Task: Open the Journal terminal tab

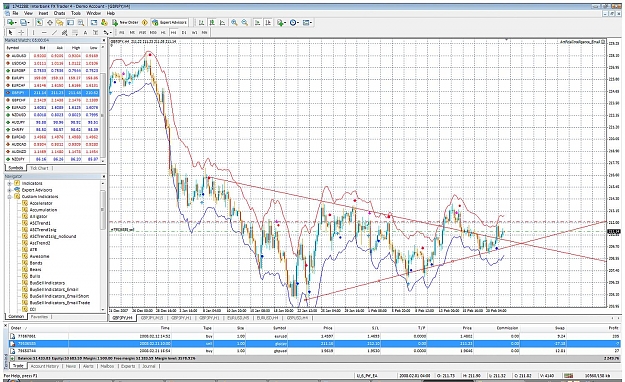Action: pyautogui.click(x=149, y=366)
